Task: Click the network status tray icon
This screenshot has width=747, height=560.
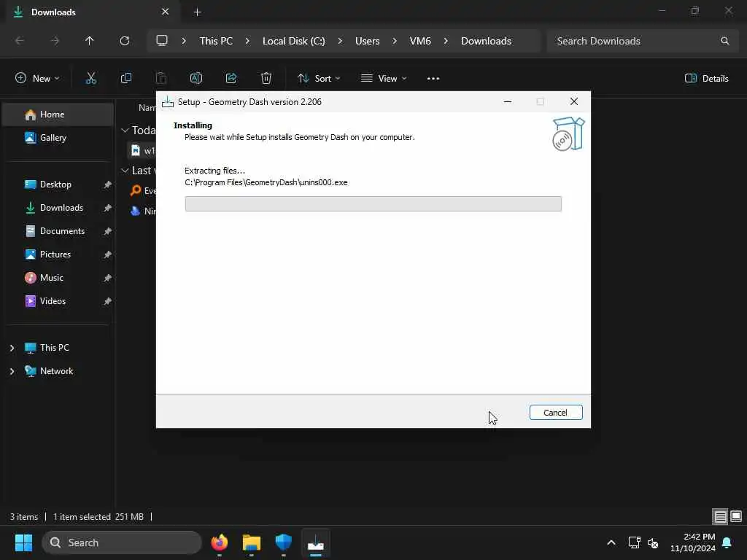Action: point(634,542)
